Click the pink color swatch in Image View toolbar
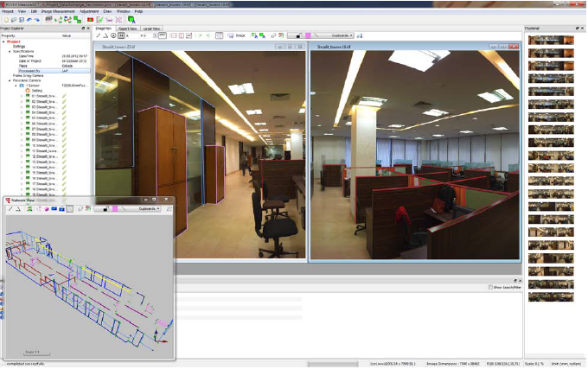Viewport: 588px width, 369px height. pos(307,35)
